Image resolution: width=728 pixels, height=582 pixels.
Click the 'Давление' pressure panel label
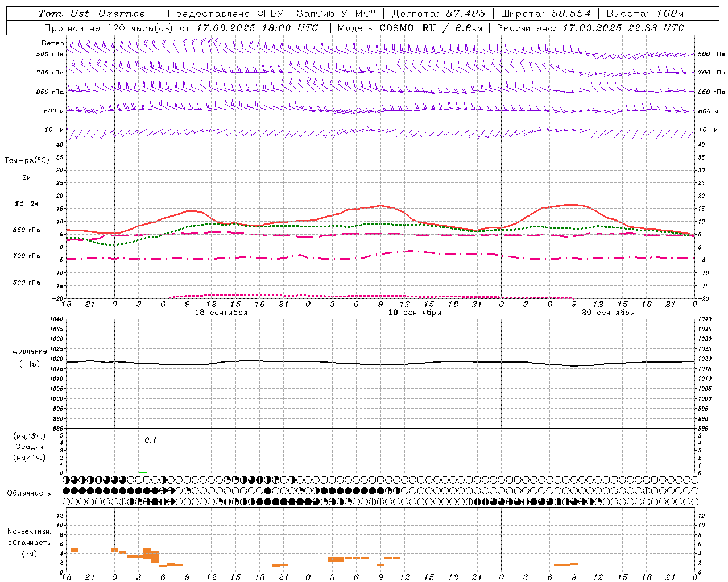(30, 351)
